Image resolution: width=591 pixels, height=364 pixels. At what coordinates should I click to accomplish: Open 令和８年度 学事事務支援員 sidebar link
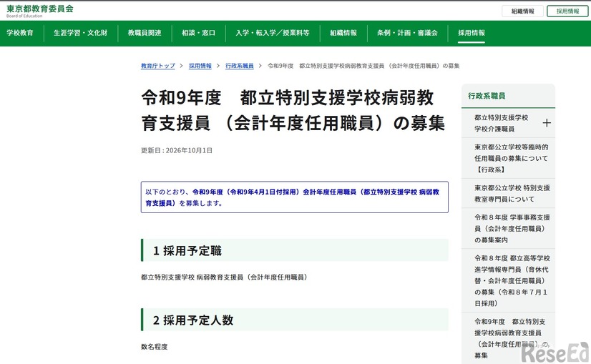(512, 228)
